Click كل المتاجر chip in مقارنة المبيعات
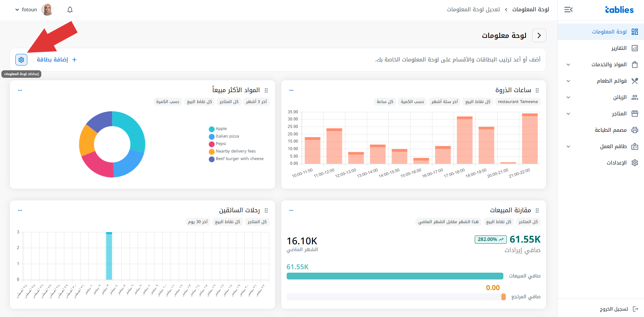644x317 pixels. point(528,222)
